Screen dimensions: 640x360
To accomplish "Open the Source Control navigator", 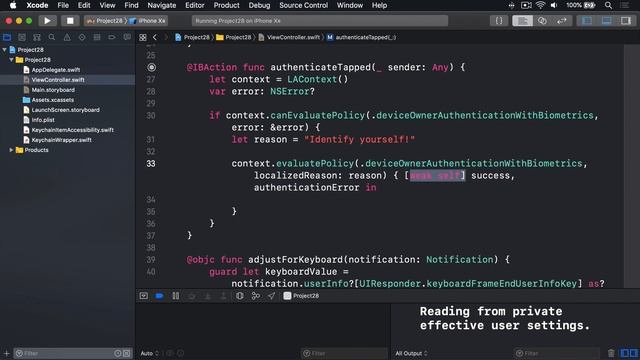I will pyautogui.click(x=22, y=37).
